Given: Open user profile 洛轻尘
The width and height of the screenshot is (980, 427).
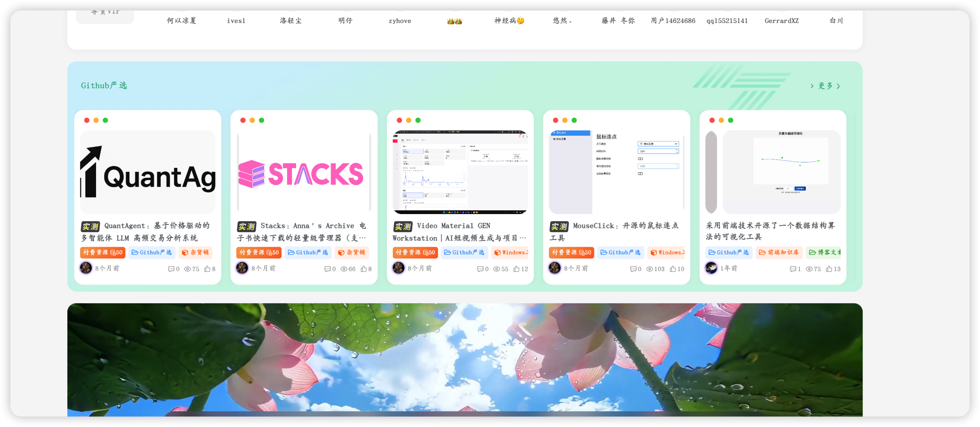Looking at the screenshot, I should coord(291,21).
